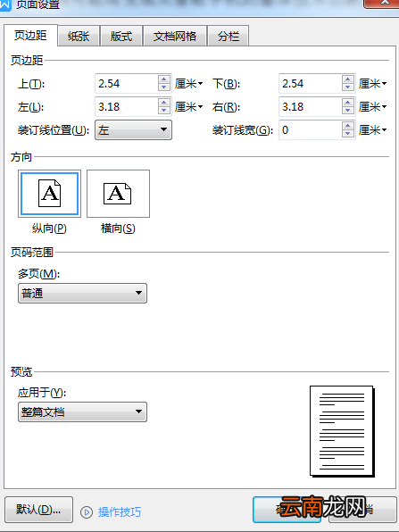The height and width of the screenshot is (532, 399).
Task: Expand the 应用于(Y) dropdown showing 整篇文档
Action: pos(82,411)
